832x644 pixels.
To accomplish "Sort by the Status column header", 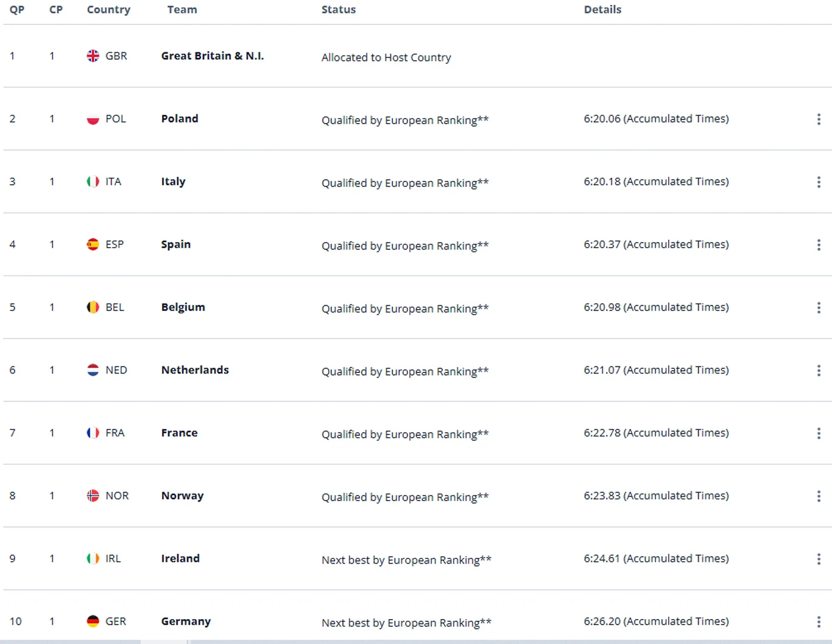I will pyautogui.click(x=339, y=10).
